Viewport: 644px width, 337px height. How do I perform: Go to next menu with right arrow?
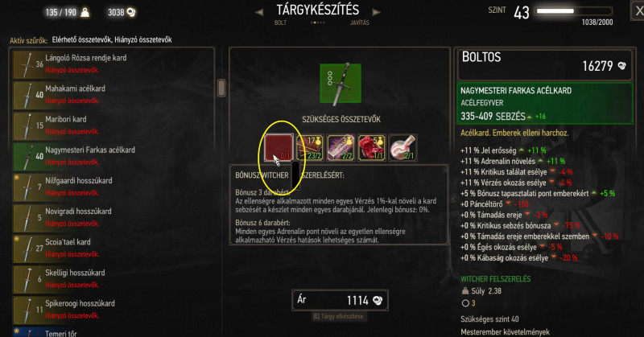pos(376,12)
